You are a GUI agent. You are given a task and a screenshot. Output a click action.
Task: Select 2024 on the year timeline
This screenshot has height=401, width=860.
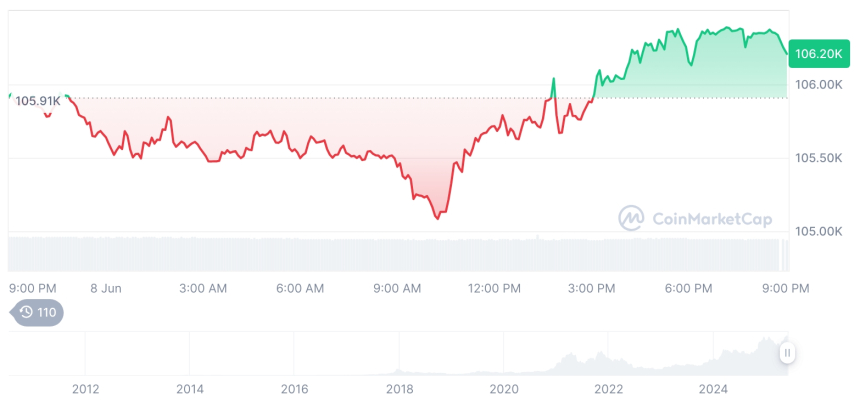click(x=714, y=389)
